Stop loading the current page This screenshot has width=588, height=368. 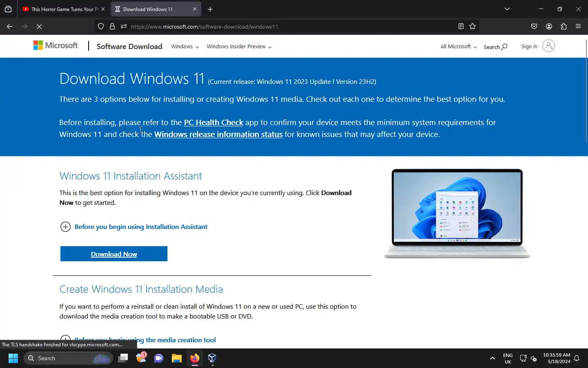tap(39, 26)
